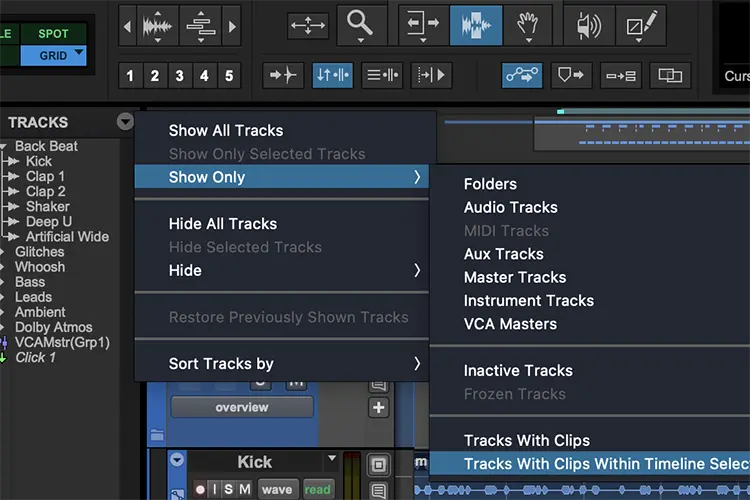Solo the Kick track

point(229,489)
